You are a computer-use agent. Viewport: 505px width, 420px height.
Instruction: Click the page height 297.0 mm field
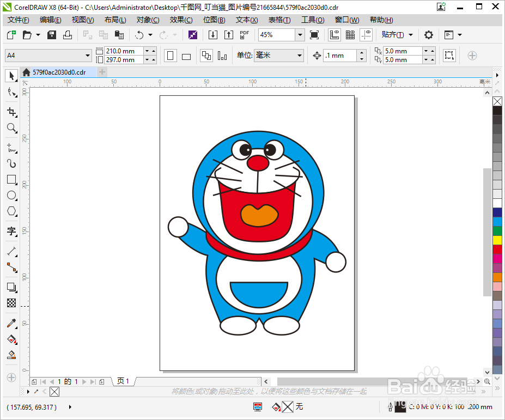click(124, 60)
